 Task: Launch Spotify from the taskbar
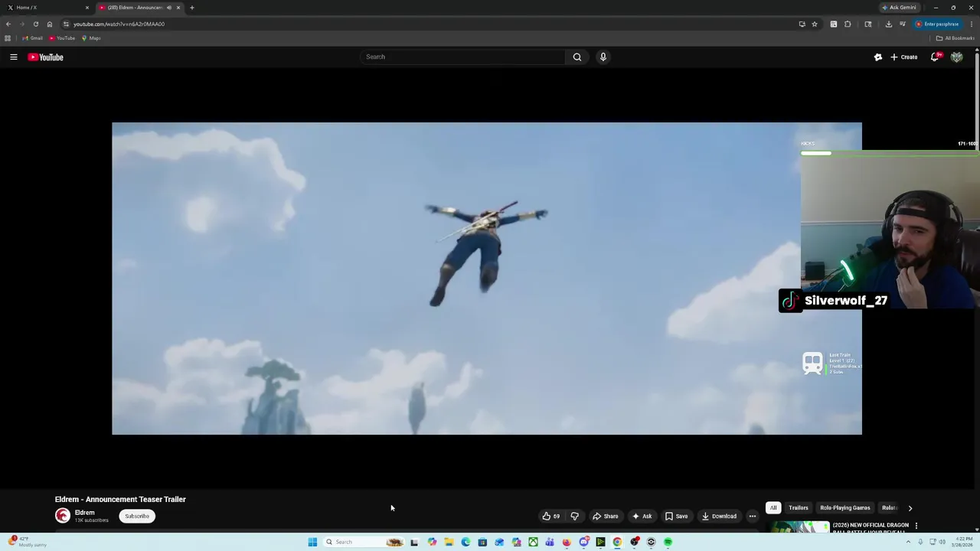tap(668, 542)
